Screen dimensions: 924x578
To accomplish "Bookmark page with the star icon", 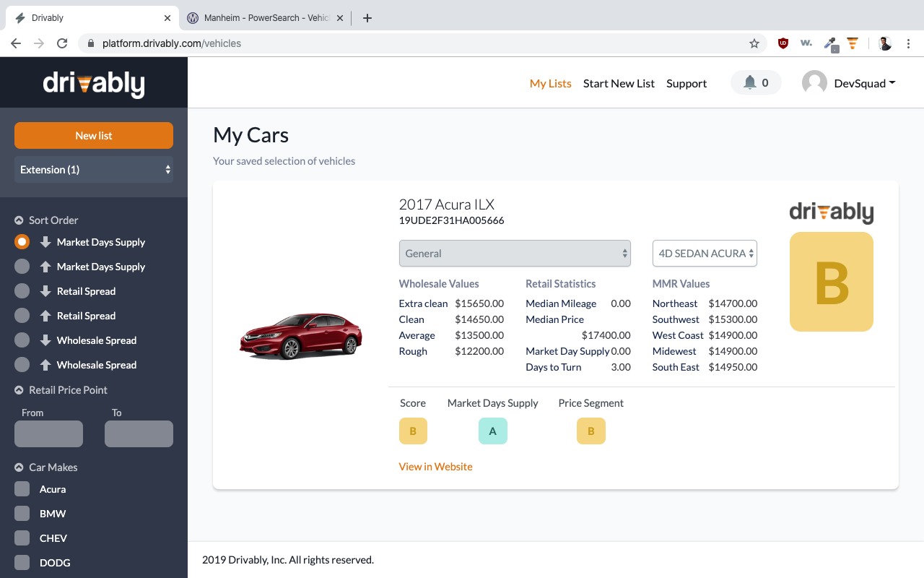I will click(x=754, y=43).
